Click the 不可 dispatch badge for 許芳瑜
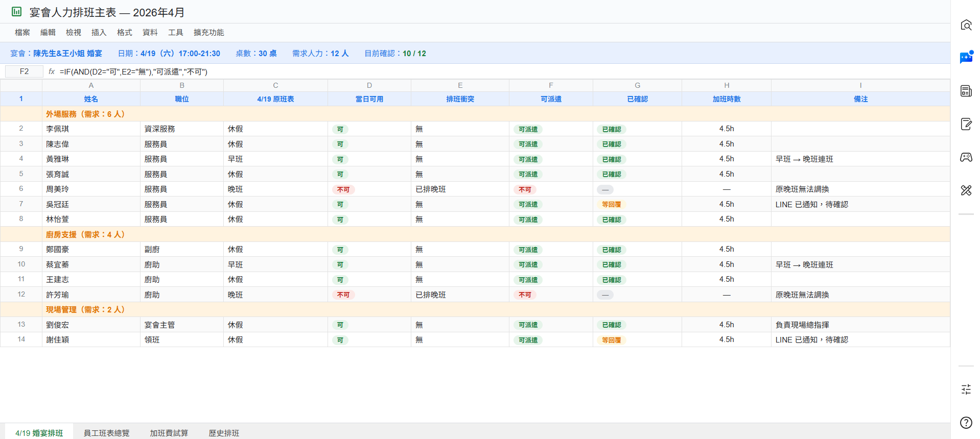The image size is (980, 439). click(x=525, y=295)
